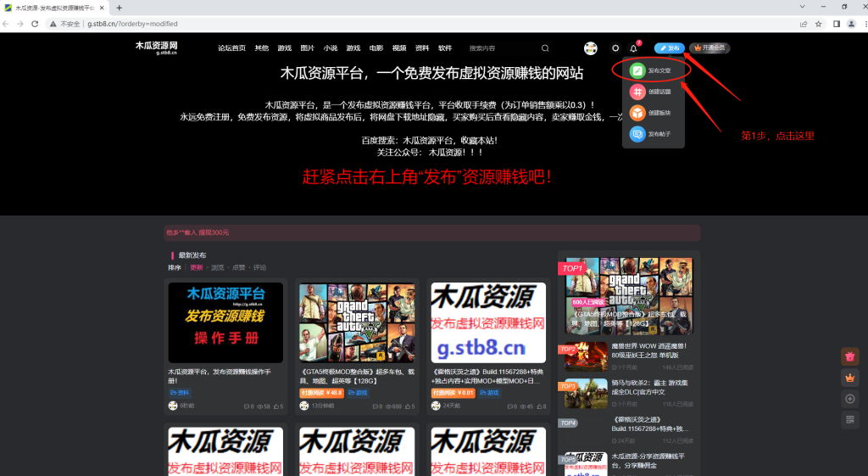
Task: Click the 木瓜资源网 site logo
Action: tap(157, 48)
